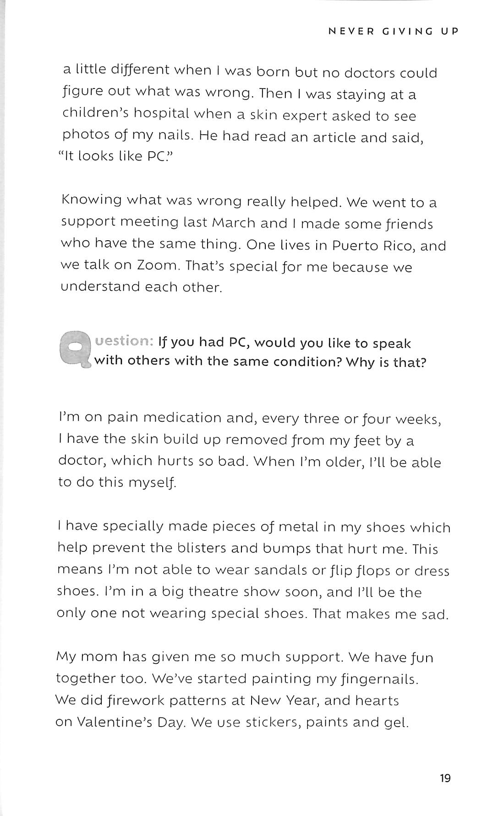
Task: Click the words "understand each other."
Action: (x=141, y=287)
